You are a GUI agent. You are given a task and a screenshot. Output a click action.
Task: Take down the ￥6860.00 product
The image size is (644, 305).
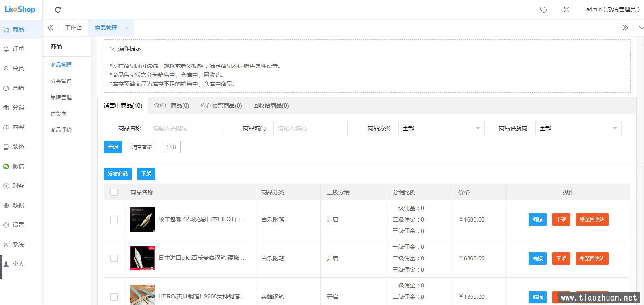[561, 258]
